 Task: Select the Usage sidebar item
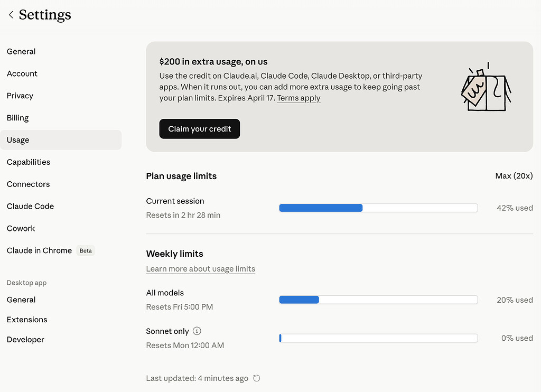pyautogui.click(x=61, y=140)
